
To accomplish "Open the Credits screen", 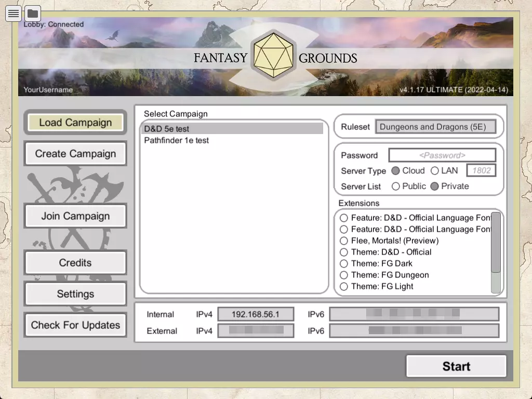I will click(x=75, y=262).
